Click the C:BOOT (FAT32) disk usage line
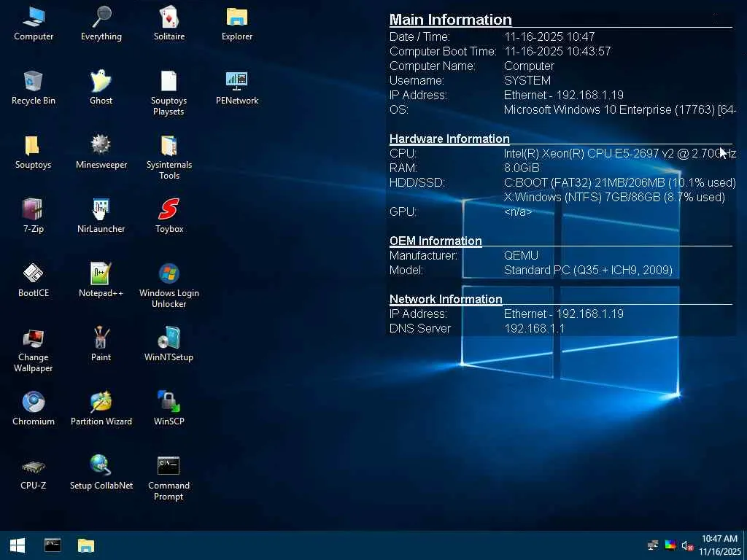 [620, 182]
